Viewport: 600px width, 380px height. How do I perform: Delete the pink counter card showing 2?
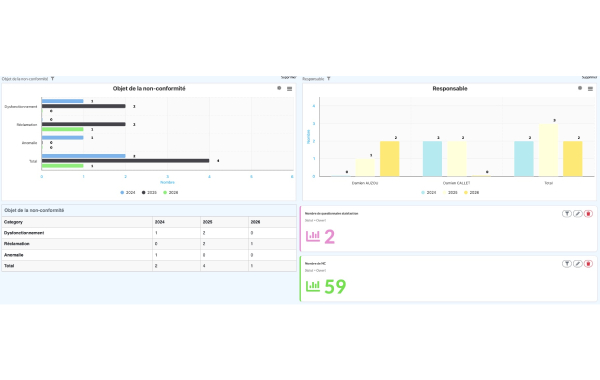pyautogui.click(x=588, y=214)
